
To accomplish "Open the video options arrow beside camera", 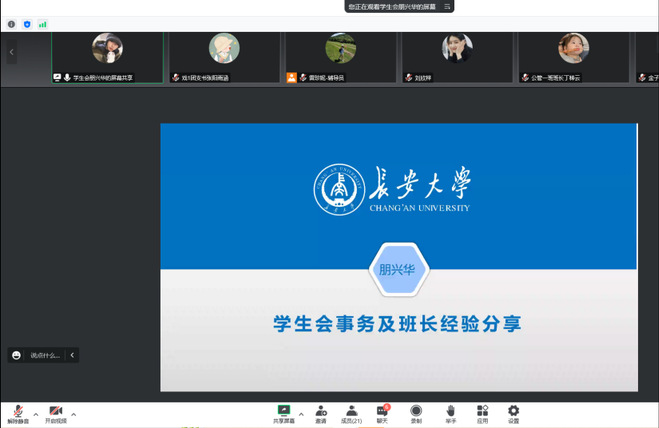I will coord(73,413).
